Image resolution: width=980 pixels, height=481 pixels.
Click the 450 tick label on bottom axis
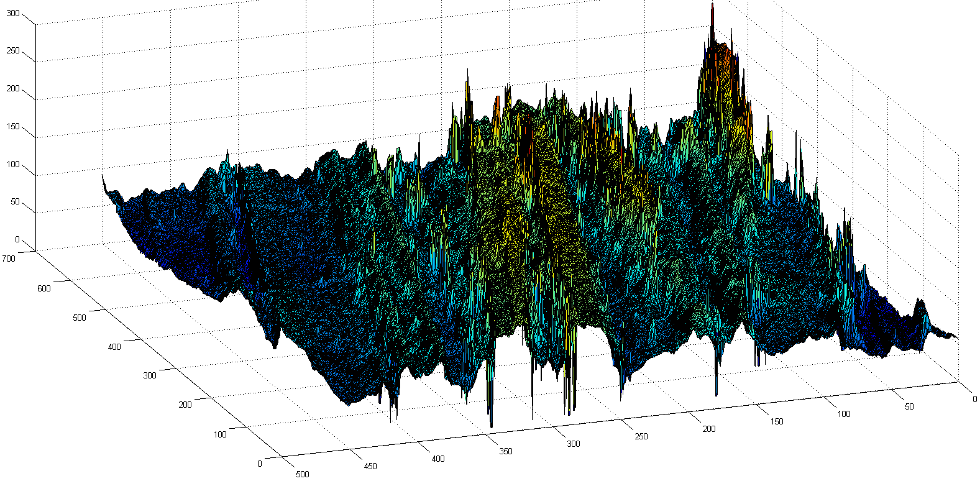pos(370,466)
